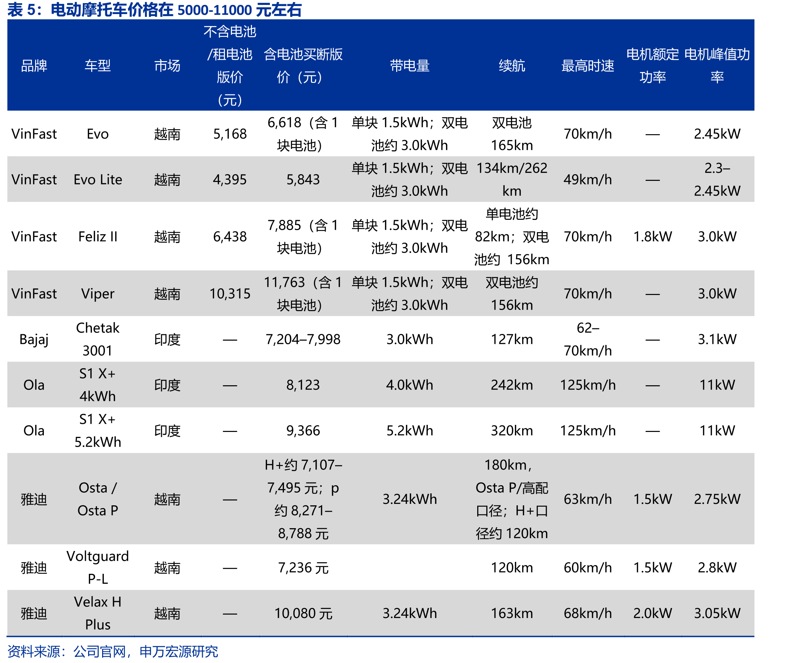Screen dimensions: 812x663
Task: Select the 'Evo' model cell
Action: tap(98, 134)
